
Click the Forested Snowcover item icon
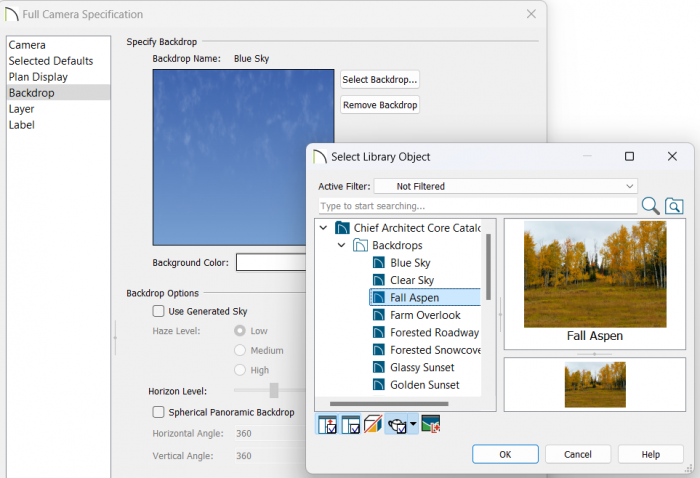379,349
